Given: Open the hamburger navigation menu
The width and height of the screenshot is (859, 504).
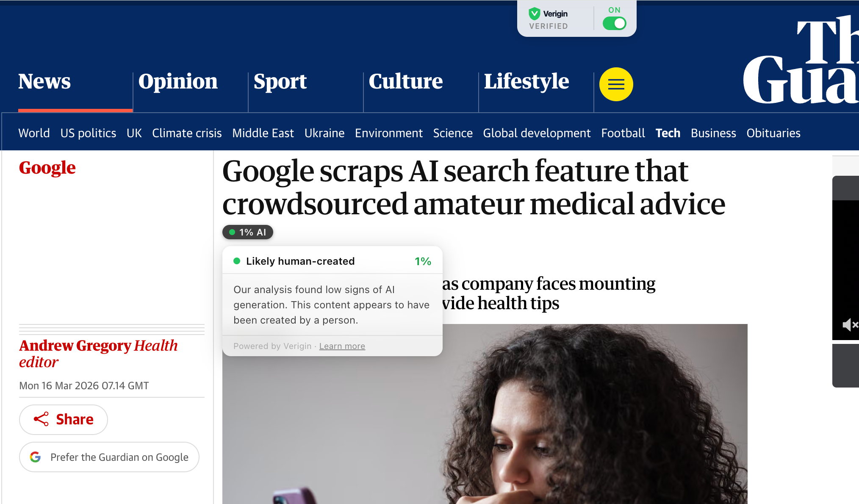Looking at the screenshot, I should 616,84.
